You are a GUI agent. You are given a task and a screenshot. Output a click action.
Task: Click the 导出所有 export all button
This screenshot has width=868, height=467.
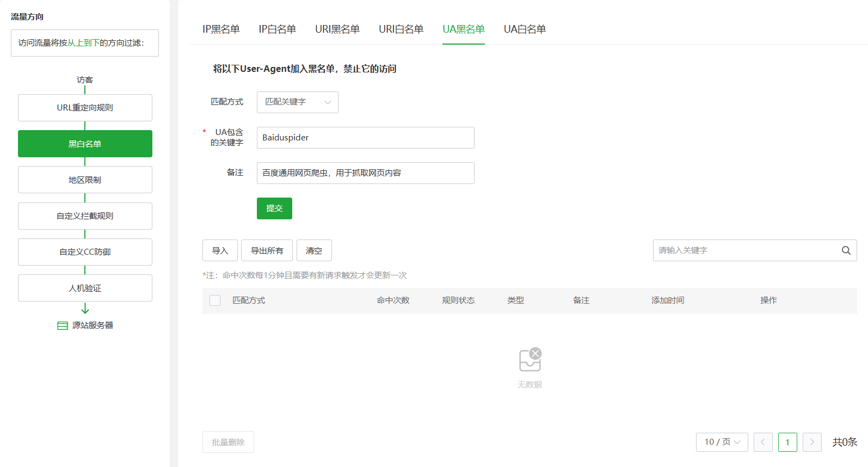[267, 250]
